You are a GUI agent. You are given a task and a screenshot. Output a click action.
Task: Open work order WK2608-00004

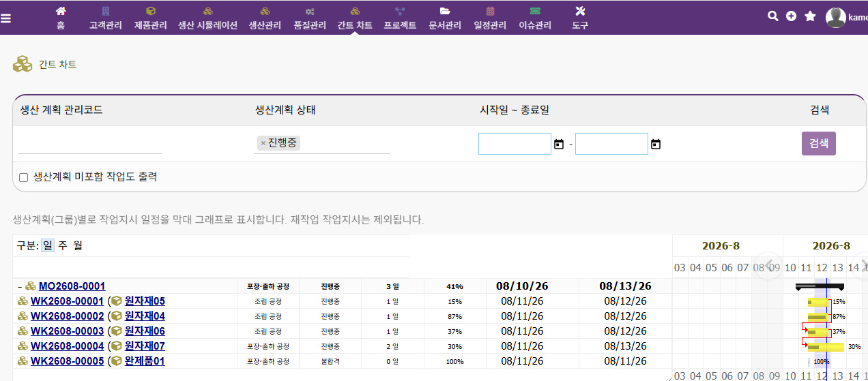(68, 346)
